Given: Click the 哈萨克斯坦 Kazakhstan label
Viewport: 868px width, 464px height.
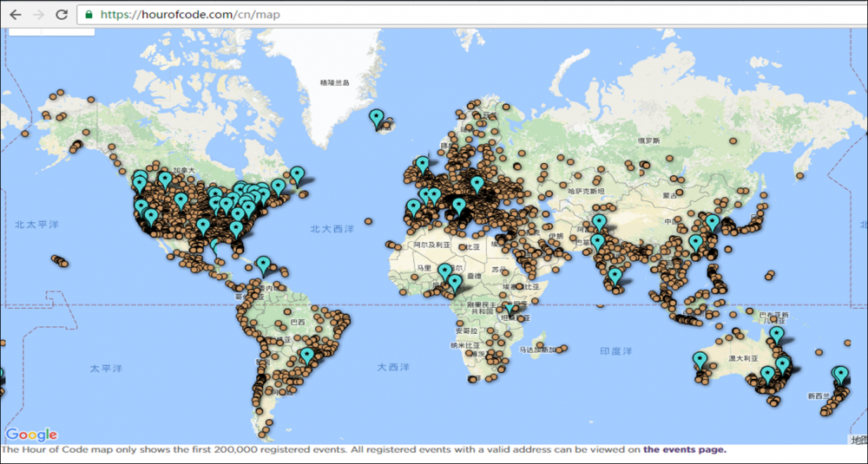Looking at the screenshot, I should (586, 191).
